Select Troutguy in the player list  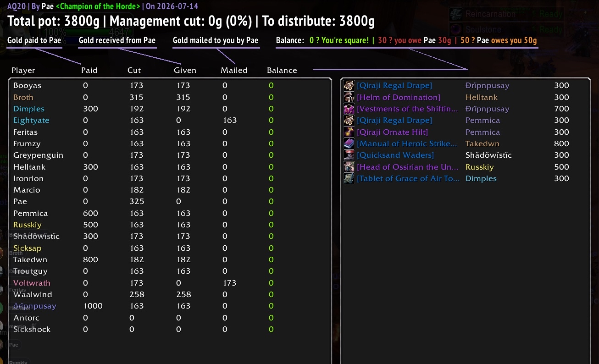[30, 271]
